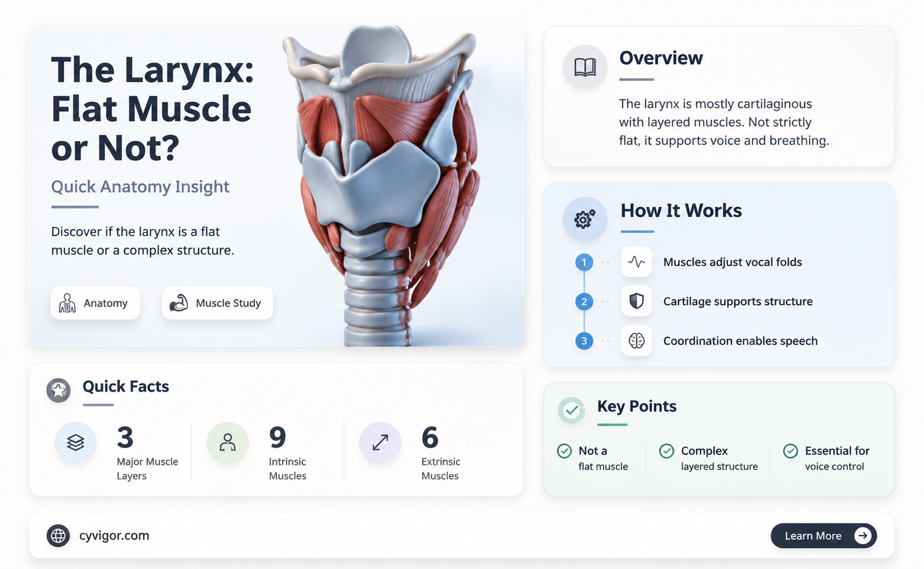
Task: Click the flexed arm icon in Muscle Study tag
Action: 179,303
